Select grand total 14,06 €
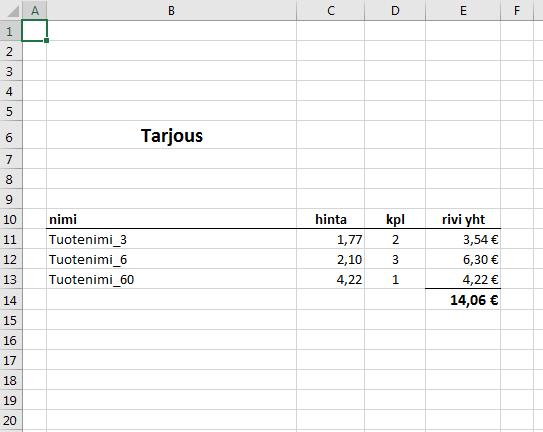This screenshot has height=432, width=543. click(463, 300)
